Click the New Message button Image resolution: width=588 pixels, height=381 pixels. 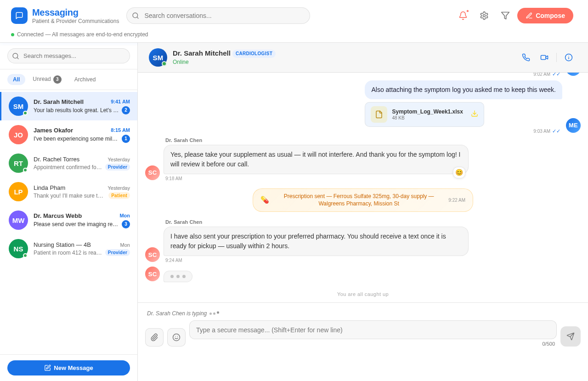[68, 368]
